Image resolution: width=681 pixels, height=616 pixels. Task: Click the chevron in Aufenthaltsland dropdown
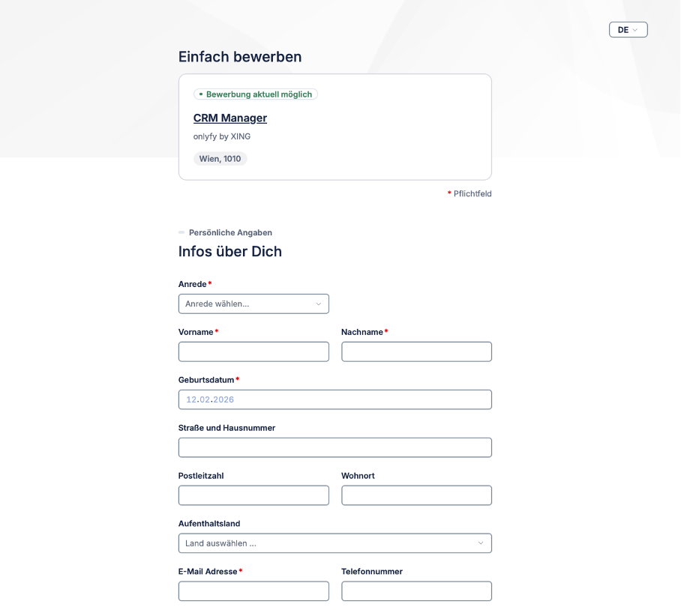click(481, 543)
